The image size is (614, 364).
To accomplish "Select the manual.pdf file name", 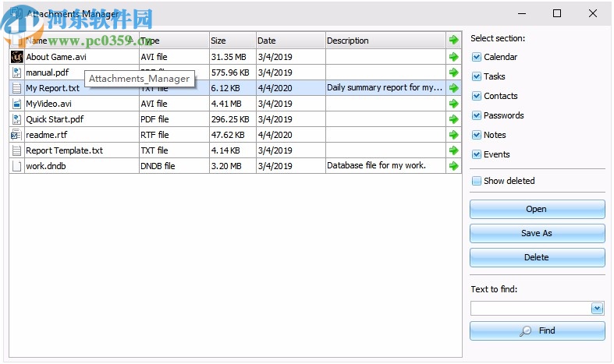I will pos(48,72).
